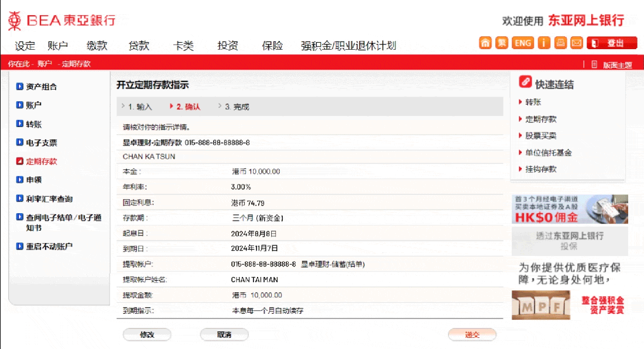The image size is (644, 349).
Task: Open the 缴款 top menu
Action: click(97, 46)
